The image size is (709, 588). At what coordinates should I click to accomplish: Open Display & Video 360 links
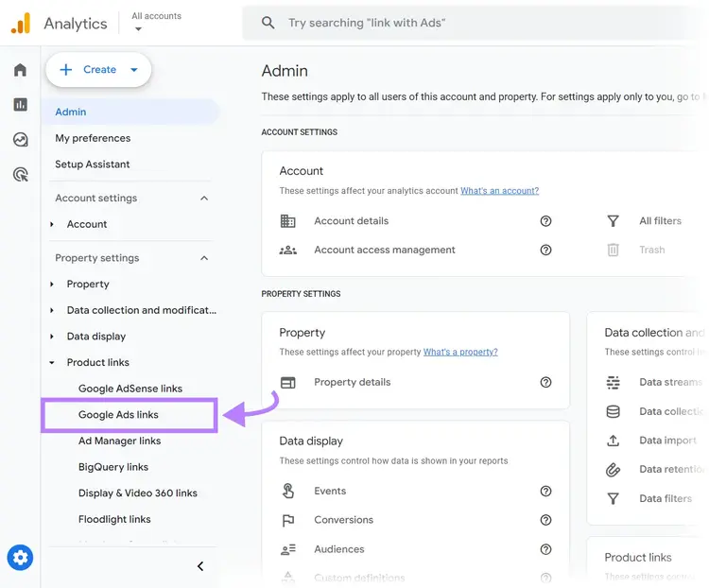pyautogui.click(x=137, y=493)
